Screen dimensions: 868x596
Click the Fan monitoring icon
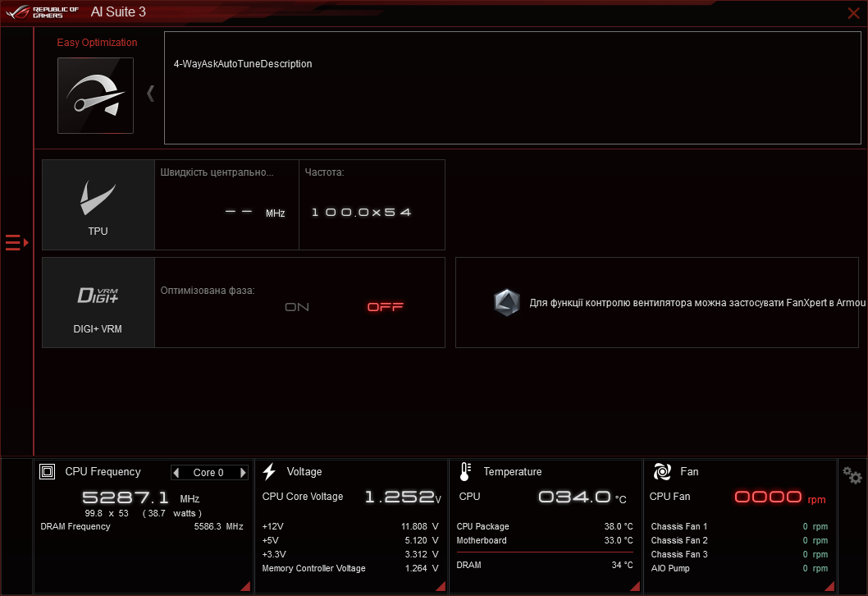tap(661, 471)
